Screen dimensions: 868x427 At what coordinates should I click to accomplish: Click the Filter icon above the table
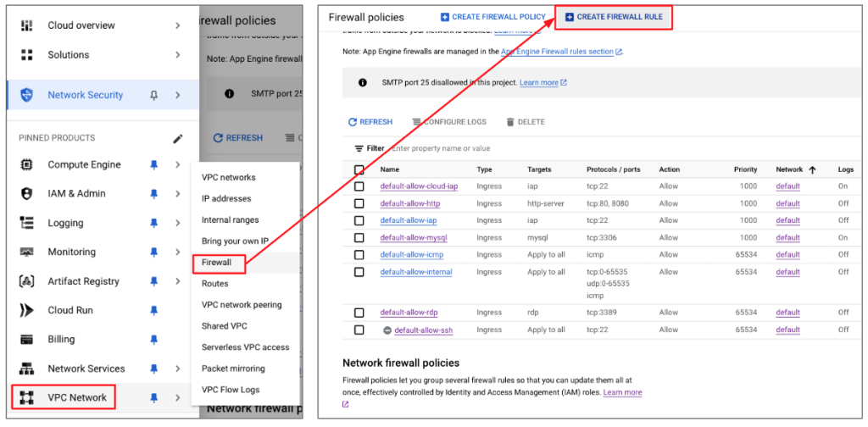coord(359,148)
